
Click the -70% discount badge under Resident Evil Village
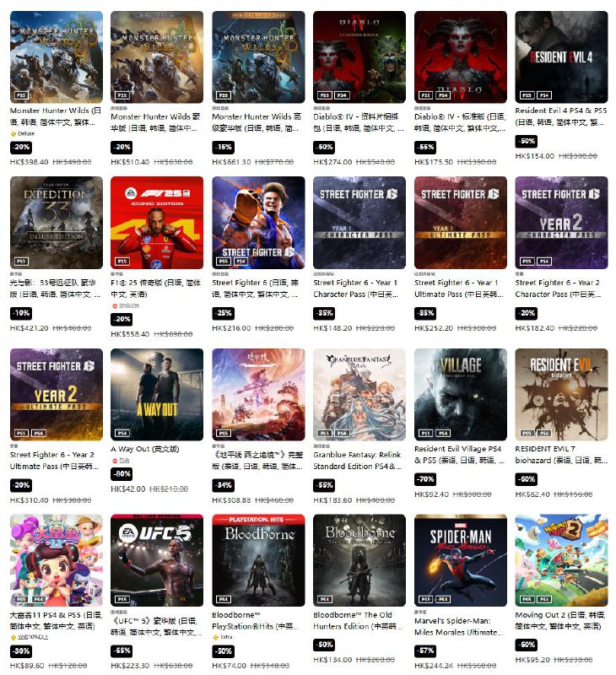pos(425,479)
